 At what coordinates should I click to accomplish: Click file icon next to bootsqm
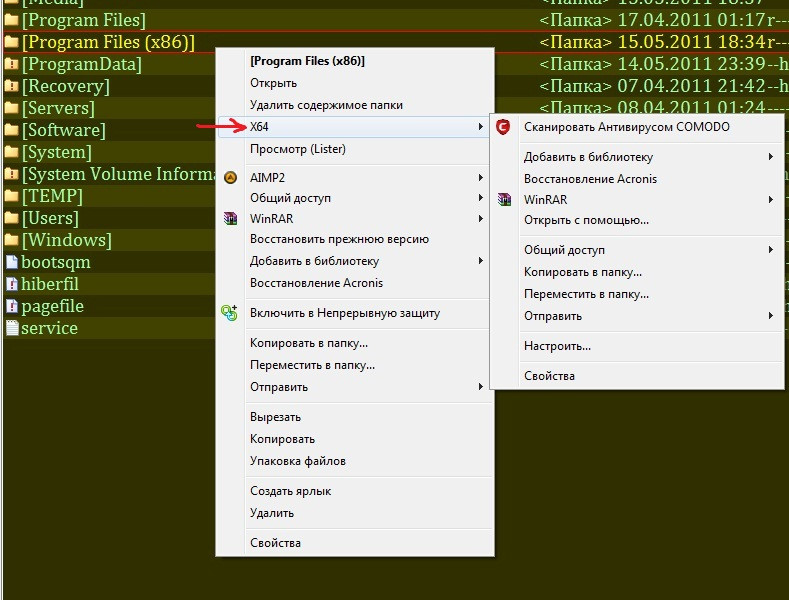pos(12,262)
